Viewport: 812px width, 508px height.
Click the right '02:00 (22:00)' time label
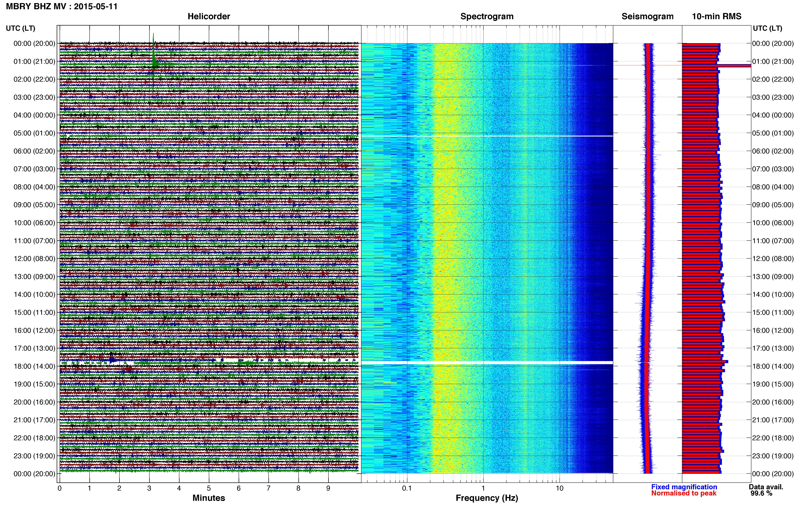coord(773,79)
